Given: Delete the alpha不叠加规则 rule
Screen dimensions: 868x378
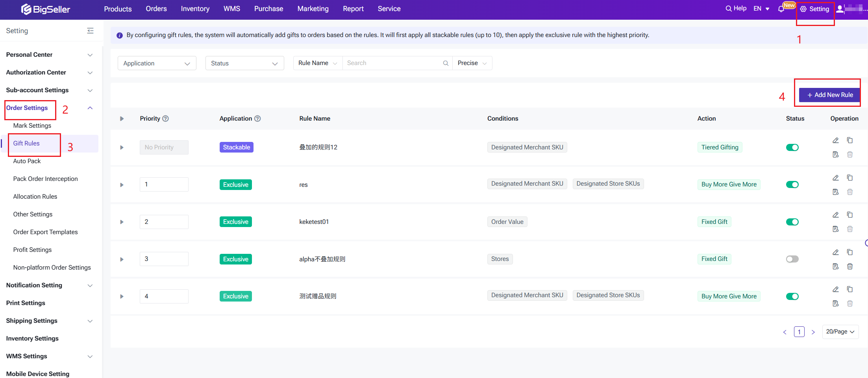Looking at the screenshot, I should point(849,266).
